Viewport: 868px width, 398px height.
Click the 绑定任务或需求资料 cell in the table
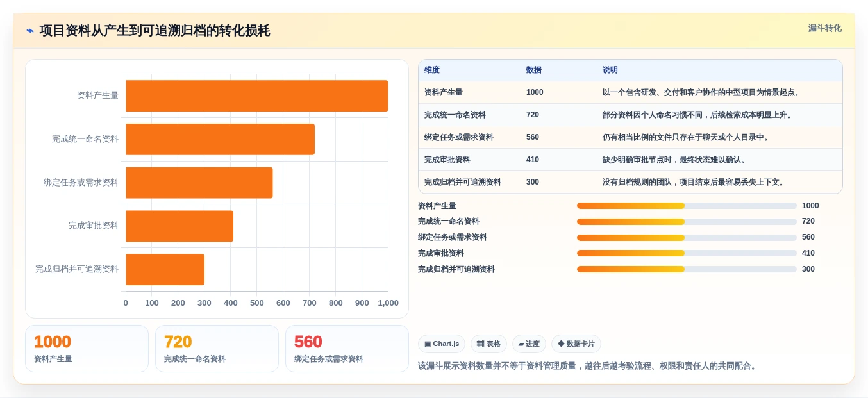click(x=459, y=137)
